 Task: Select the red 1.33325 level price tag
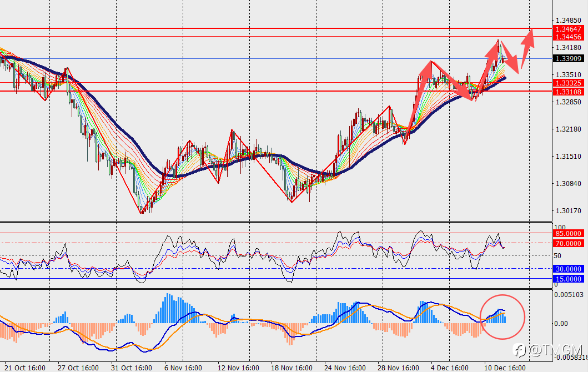coord(569,83)
